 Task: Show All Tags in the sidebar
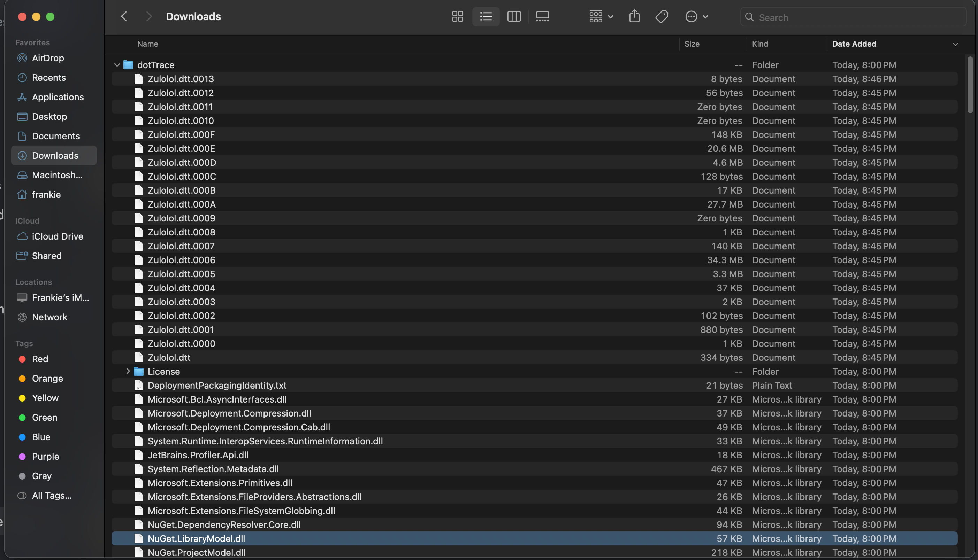(x=54, y=496)
